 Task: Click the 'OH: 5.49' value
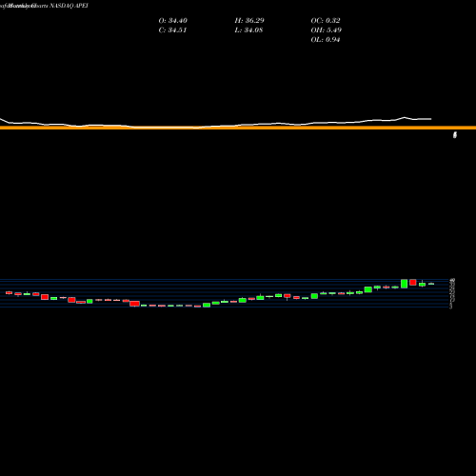327,30
